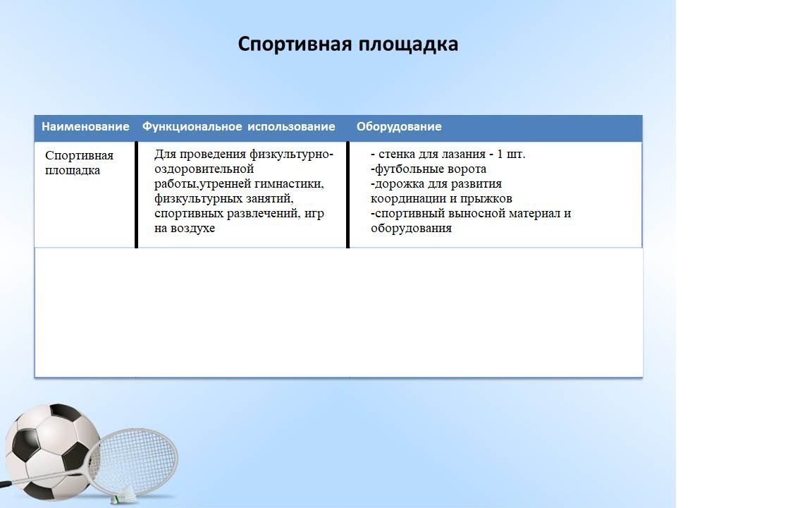Select the "Спортивная площадка" table cell text
The width and height of the screenshot is (812, 508).
(79, 163)
